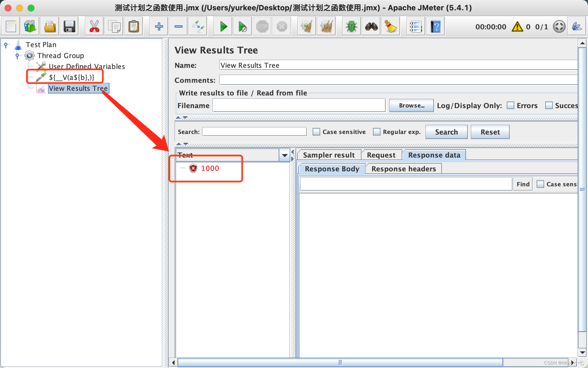Select the ${__V(a${b},)} sampler node

tap(71, 77)
